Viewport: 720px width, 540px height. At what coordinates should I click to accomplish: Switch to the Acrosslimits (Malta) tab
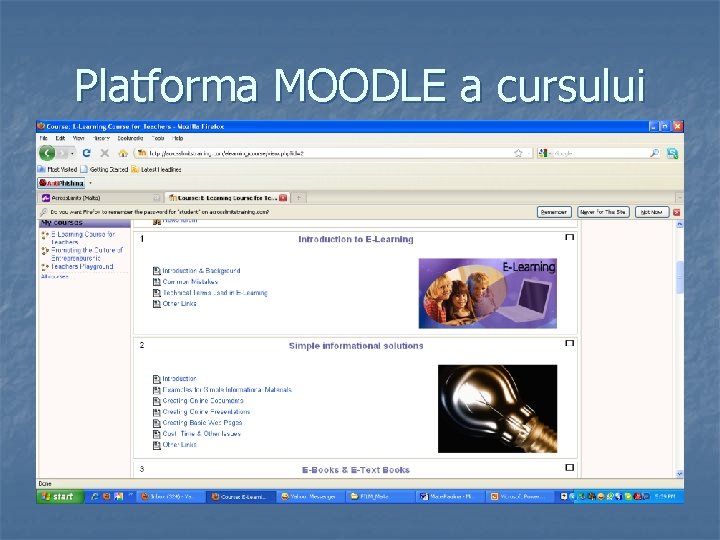[100, 198]
